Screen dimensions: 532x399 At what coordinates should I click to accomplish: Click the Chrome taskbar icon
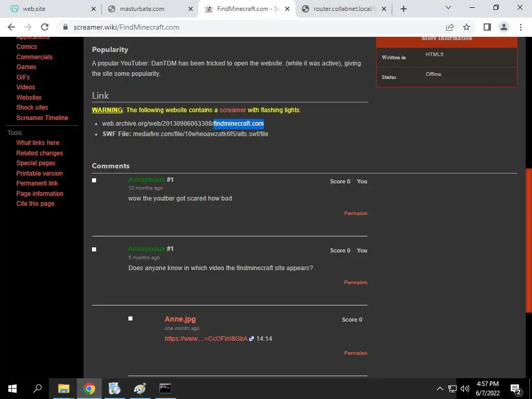[89, 389]
